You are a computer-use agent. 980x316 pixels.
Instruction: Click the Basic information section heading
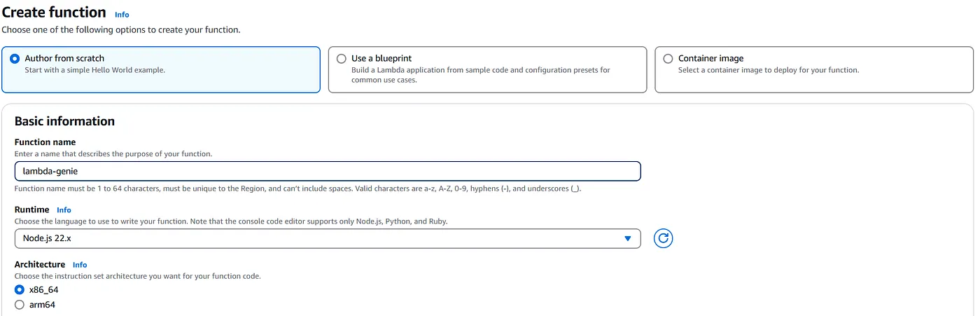coord(64,121)
